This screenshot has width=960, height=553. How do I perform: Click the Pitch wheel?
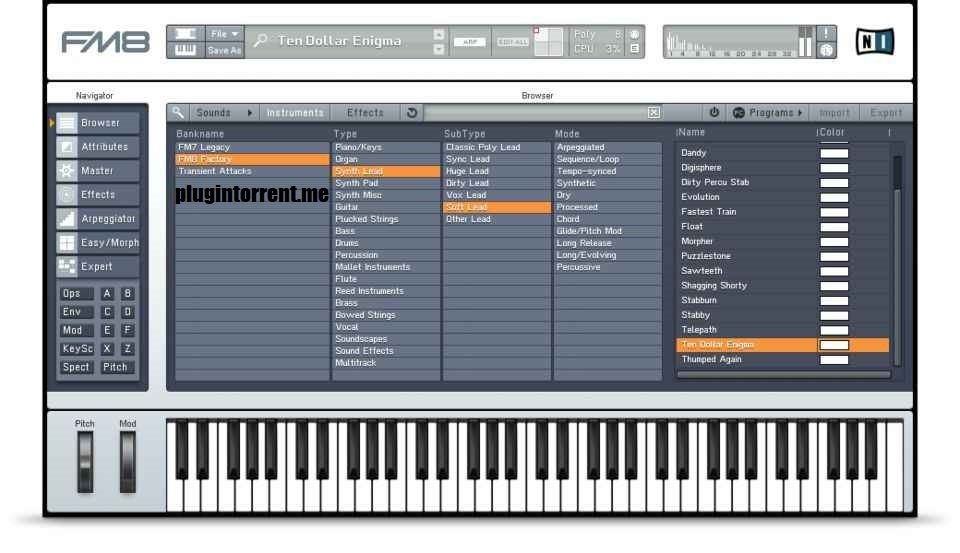point(85,462)
